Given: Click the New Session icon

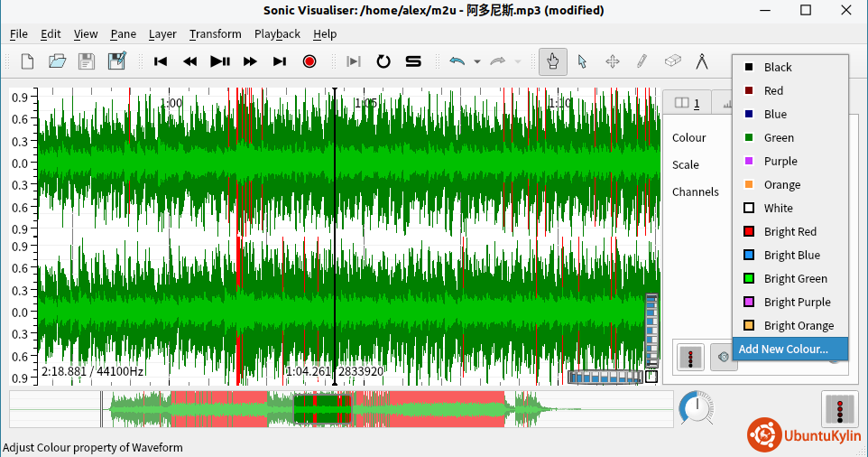Looking at the screenshot, I should coord(27,61).
